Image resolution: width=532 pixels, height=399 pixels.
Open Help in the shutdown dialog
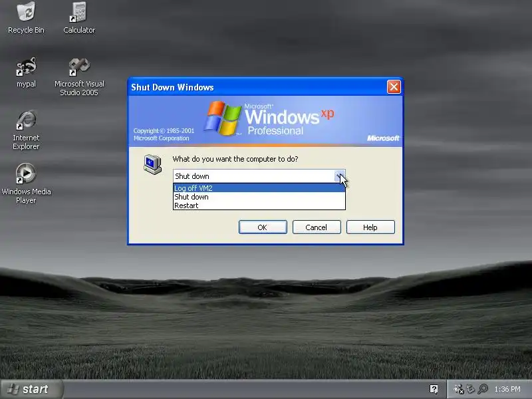[x=370, y=227]
